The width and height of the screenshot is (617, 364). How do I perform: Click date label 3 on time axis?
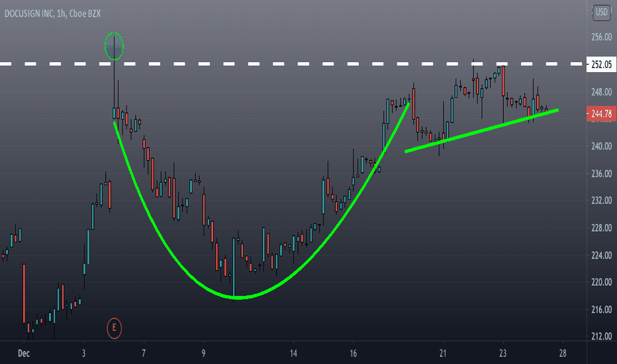tap(84, 353)
